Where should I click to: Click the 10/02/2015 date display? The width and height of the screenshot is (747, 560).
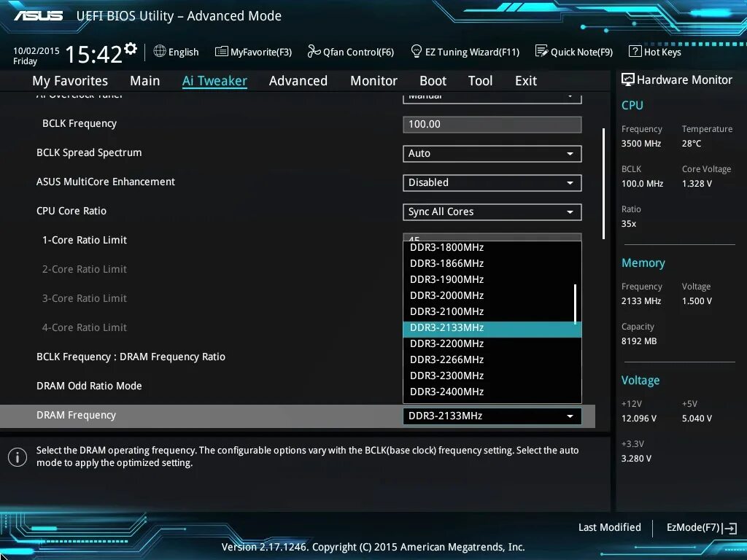click(36, 50)
